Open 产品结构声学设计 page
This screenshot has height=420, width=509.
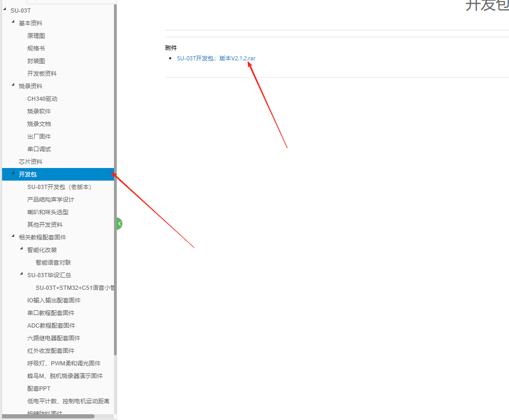50,199
